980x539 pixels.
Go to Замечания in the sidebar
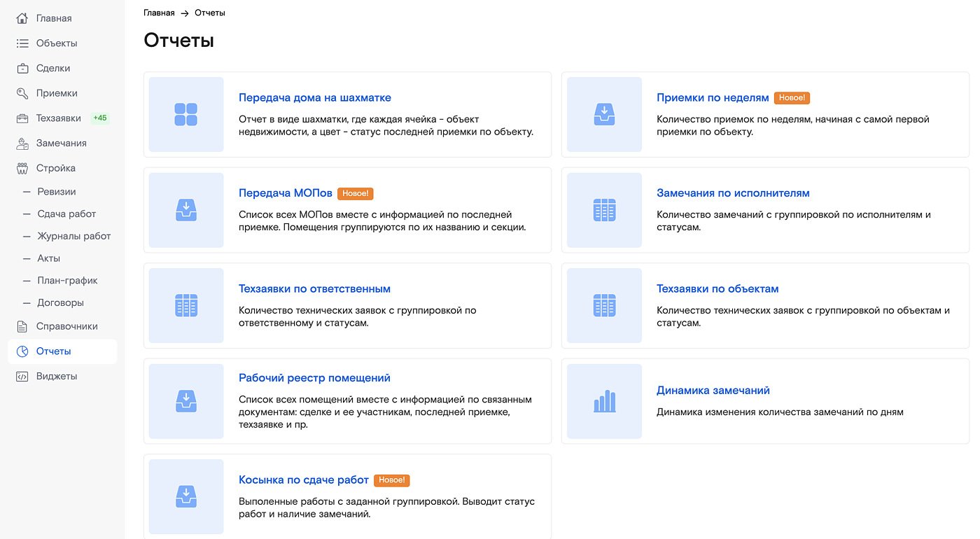61,143
